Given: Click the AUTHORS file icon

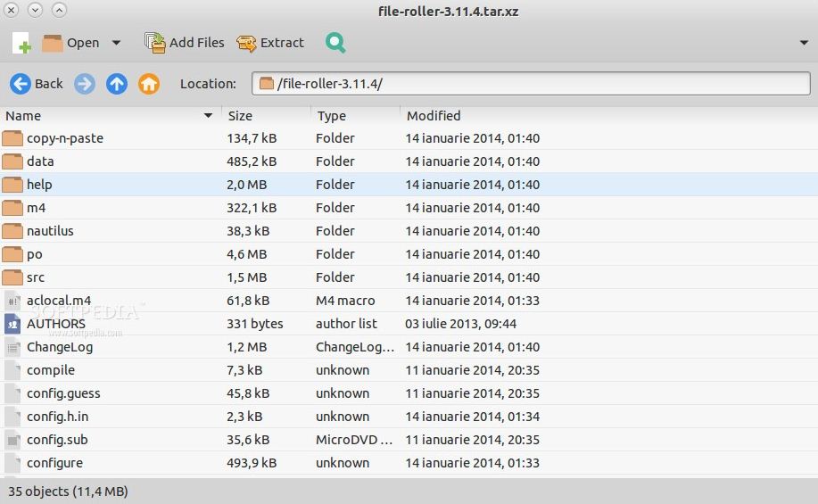Looking at the screenshot, I should point(12,324).
